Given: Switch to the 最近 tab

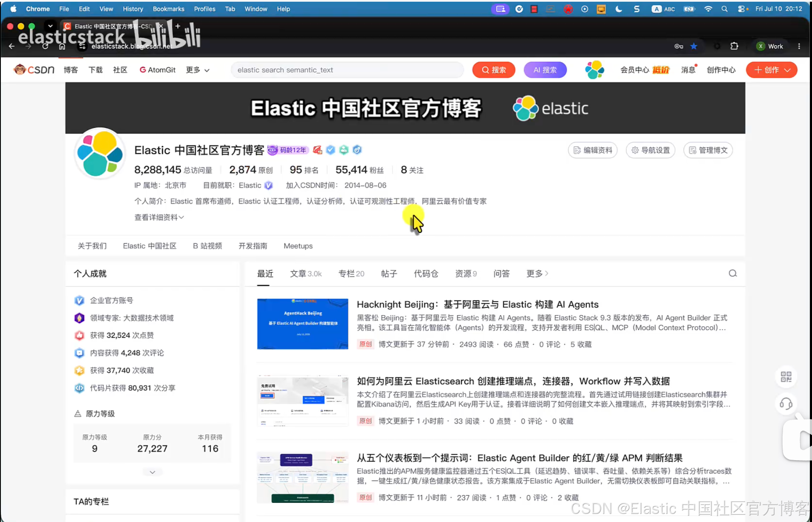Looking at the screenshot, I should pos(265,274).
